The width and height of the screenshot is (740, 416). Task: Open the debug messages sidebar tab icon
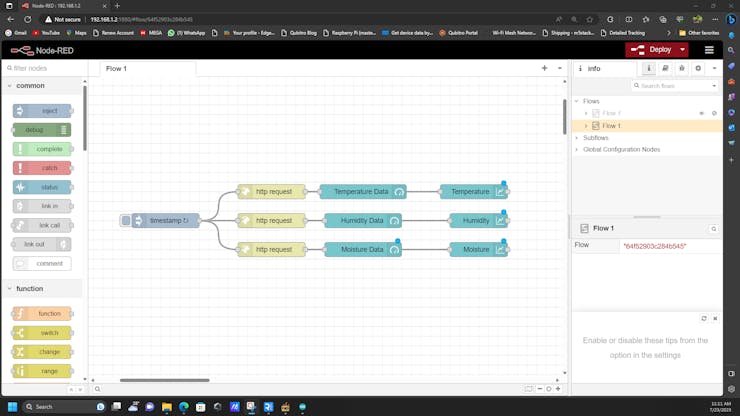pos(681,69)
